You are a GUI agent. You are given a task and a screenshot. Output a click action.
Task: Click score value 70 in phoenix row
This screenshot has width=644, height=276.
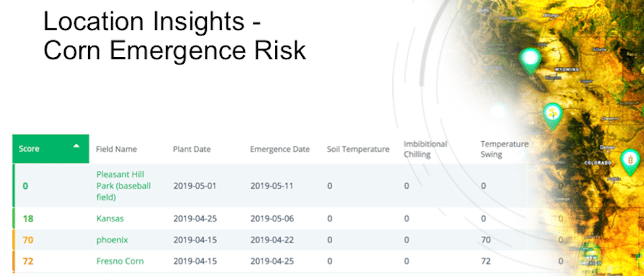pyautogui.click(x=28, y=240)
